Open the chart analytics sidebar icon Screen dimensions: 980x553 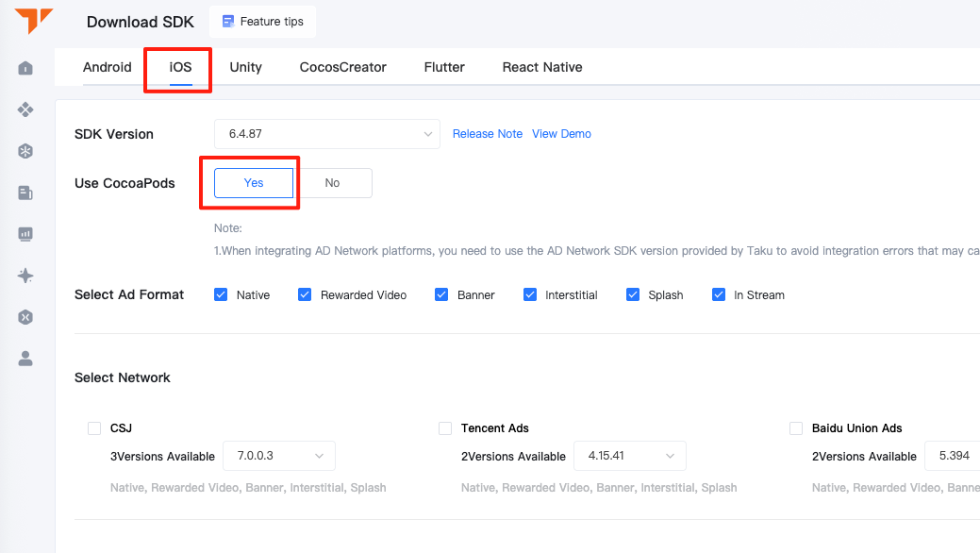25,234
